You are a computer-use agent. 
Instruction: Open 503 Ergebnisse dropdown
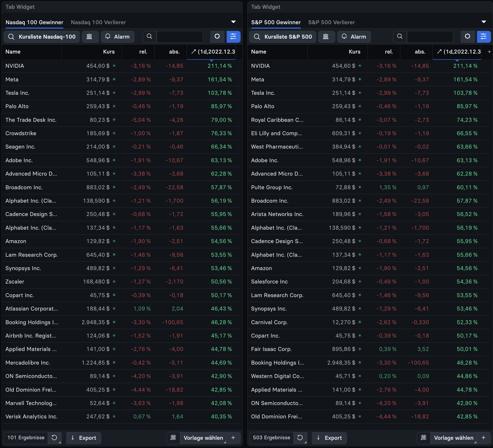point(271,438)
